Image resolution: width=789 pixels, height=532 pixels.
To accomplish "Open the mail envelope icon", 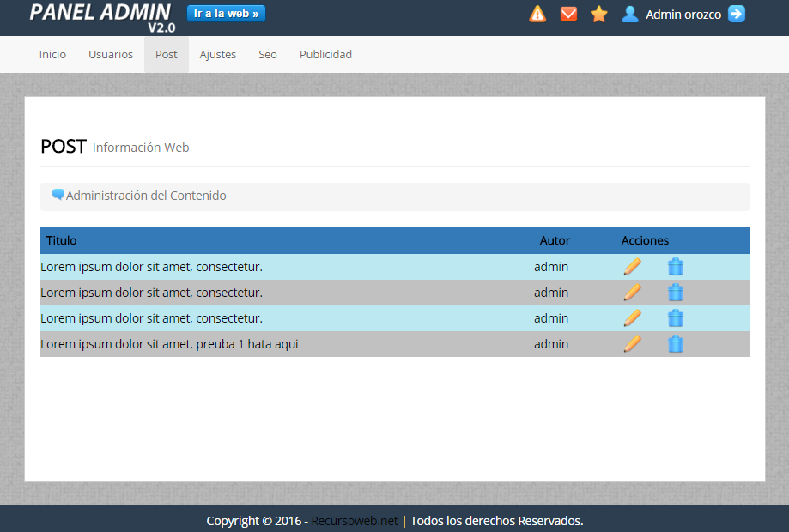I will click(568, 14).
